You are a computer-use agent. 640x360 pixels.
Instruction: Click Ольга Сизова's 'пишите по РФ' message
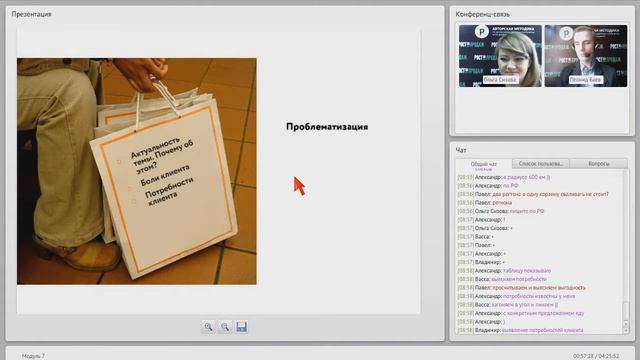click(x=501, y=211)
